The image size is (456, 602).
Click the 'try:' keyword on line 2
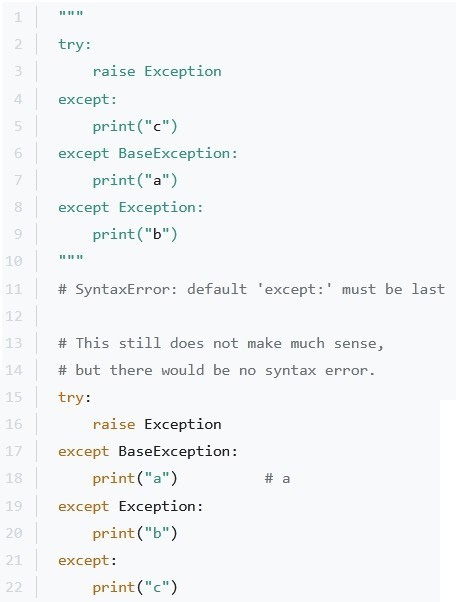[74, 45]
